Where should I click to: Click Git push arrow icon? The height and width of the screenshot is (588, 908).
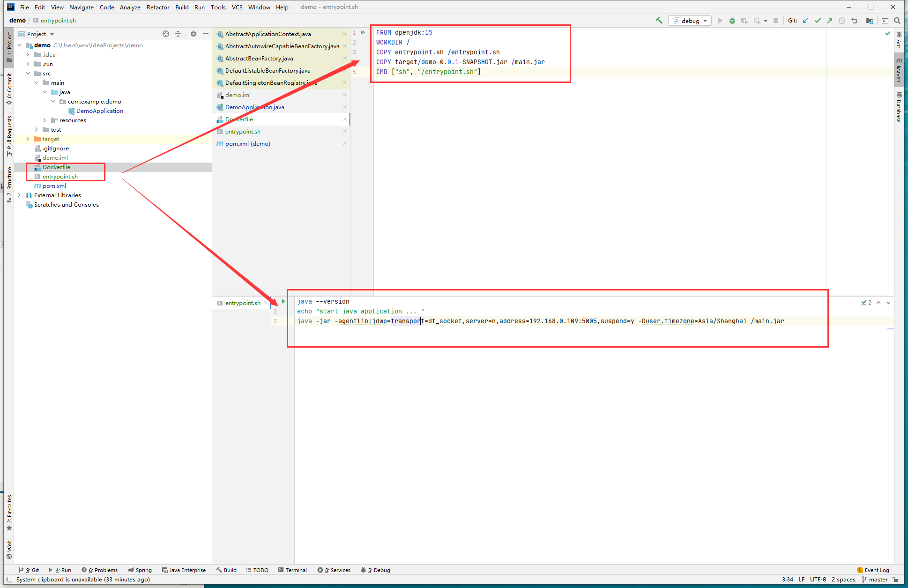click(x=830, y=21)
